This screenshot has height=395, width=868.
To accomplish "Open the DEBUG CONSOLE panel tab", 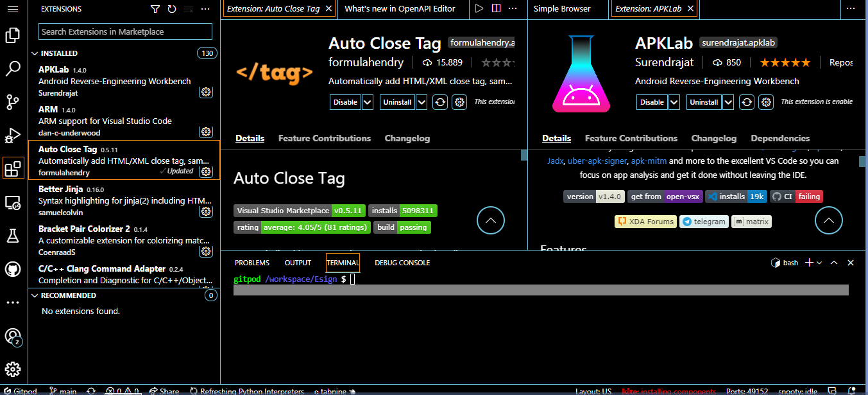I will tap(402, 263).
